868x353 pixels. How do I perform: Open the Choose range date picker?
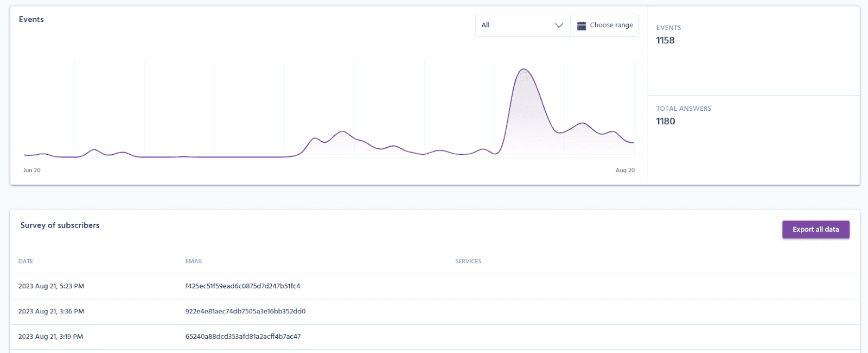tap(604, 26)
